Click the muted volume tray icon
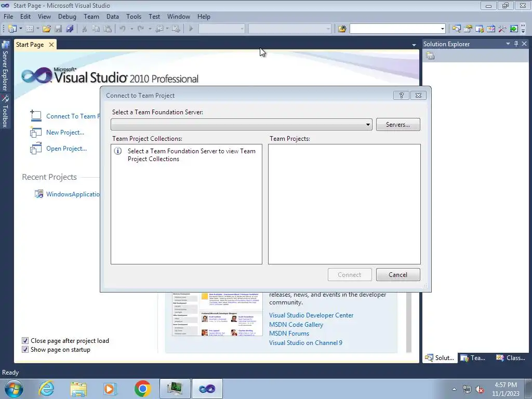Screen dimensions: 532x399 480,389
